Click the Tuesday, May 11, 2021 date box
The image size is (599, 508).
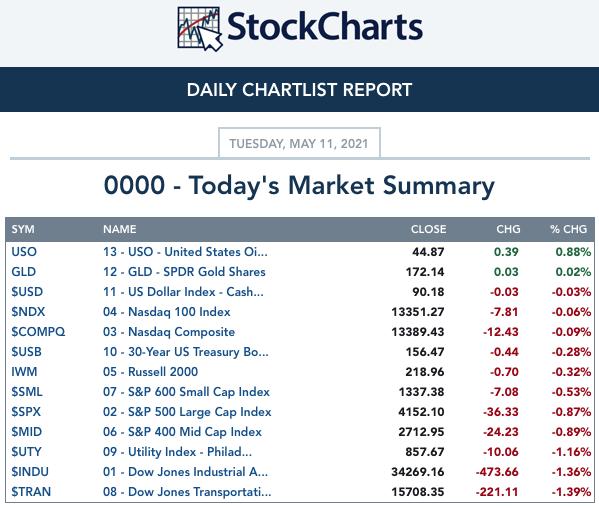click(x=299, y=143)
